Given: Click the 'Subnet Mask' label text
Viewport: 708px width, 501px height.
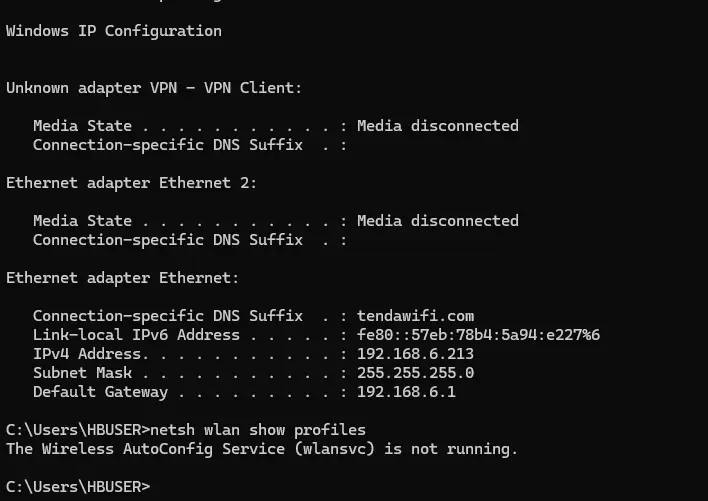Looking at the screenshot, I should click(83, 373).
